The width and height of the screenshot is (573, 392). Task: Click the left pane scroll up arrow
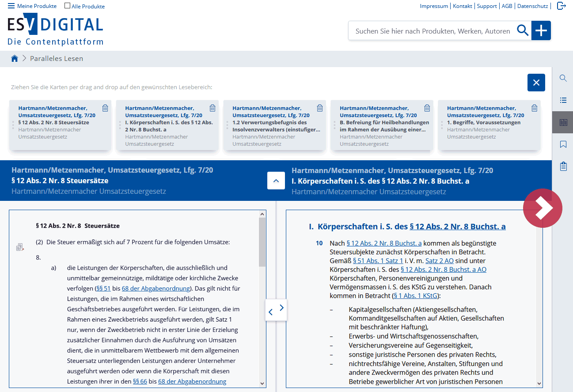262,214
